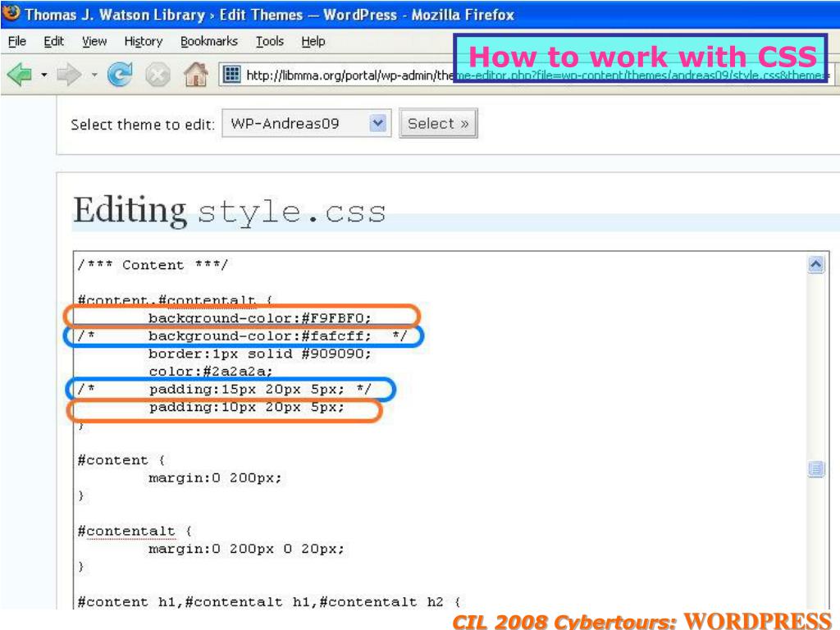The image size is (840, 630).
Task: Click the 'Editing style.css' heading
Action: (230, 211)
